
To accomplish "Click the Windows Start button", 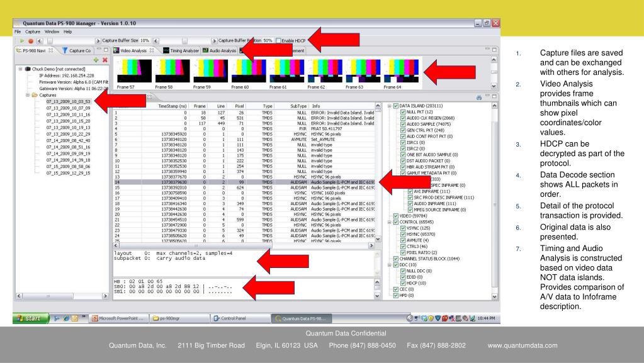I will [31, 318].
